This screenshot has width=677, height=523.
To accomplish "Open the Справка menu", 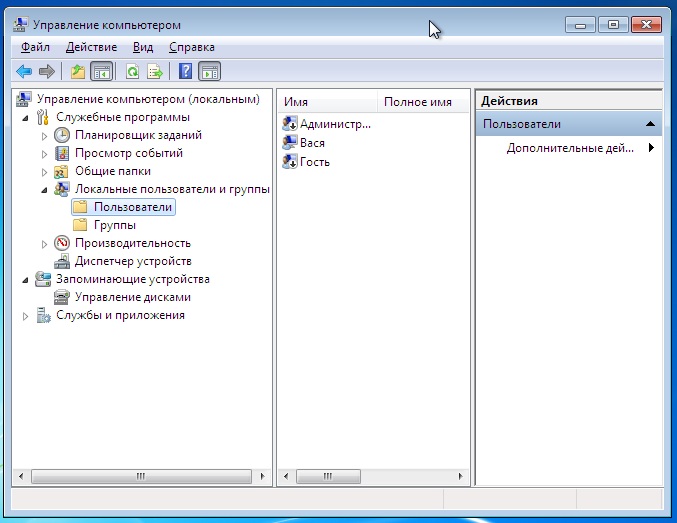I will [191, 47].
